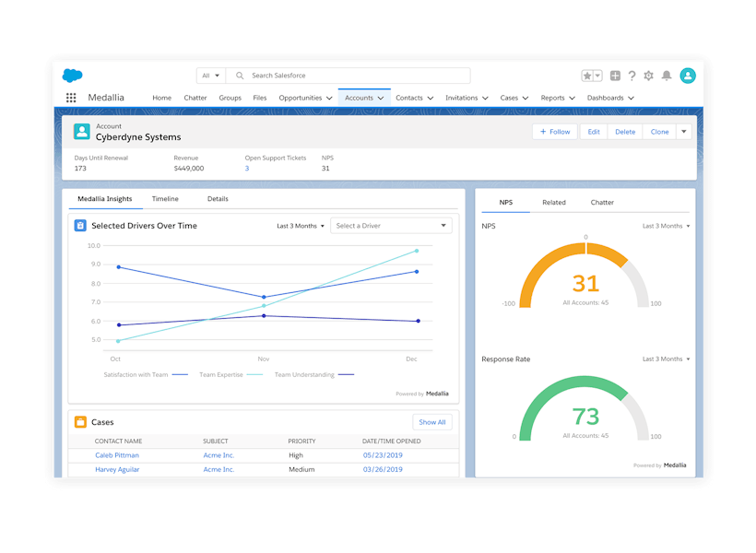Open the setup gear icon

click(x=648, y=76)
